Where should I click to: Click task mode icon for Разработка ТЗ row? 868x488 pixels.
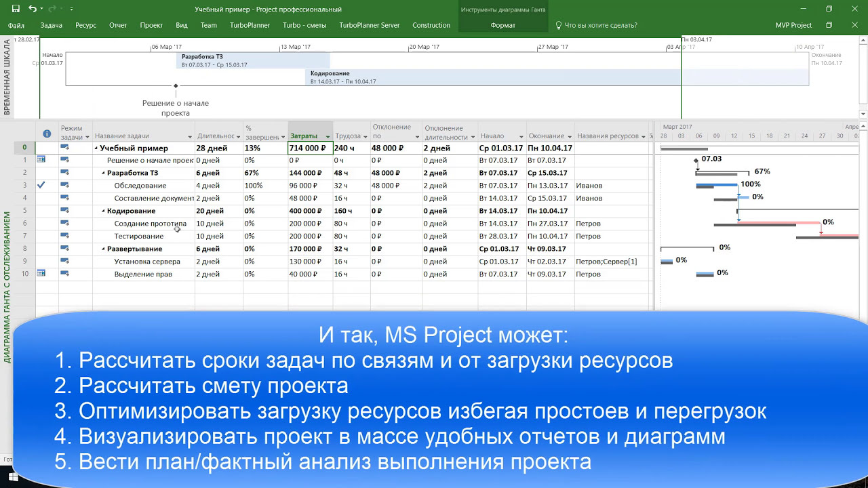(x=65, y=173)
